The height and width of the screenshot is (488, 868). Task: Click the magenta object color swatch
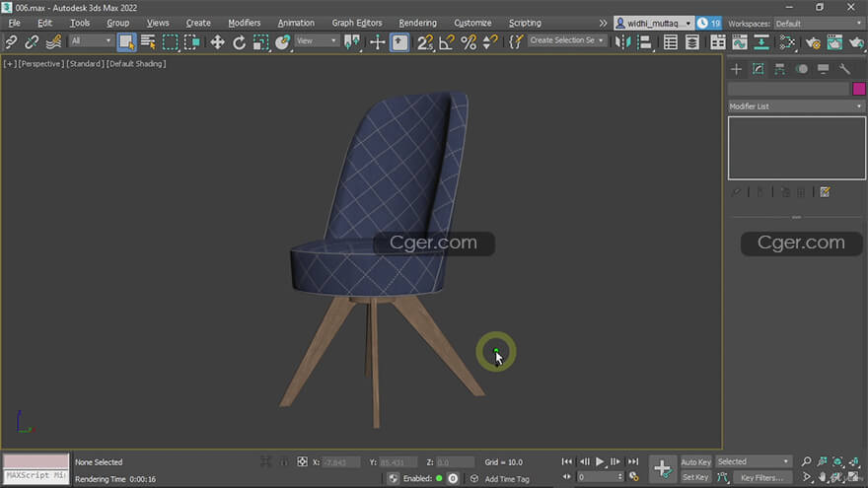coord(858,89)
